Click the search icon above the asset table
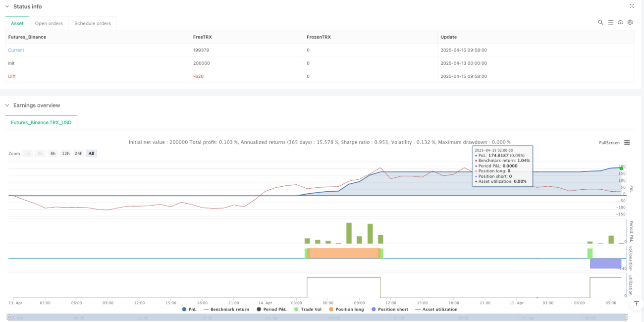The height and width of the screenshot is (322, 644). pyautogui.click(x=600, y=23)
